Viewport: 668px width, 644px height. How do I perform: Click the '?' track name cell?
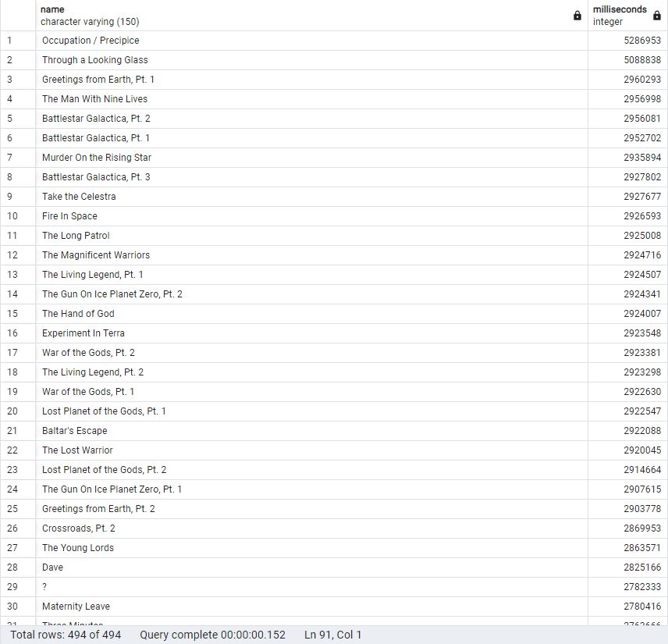(x=312, y=587)
